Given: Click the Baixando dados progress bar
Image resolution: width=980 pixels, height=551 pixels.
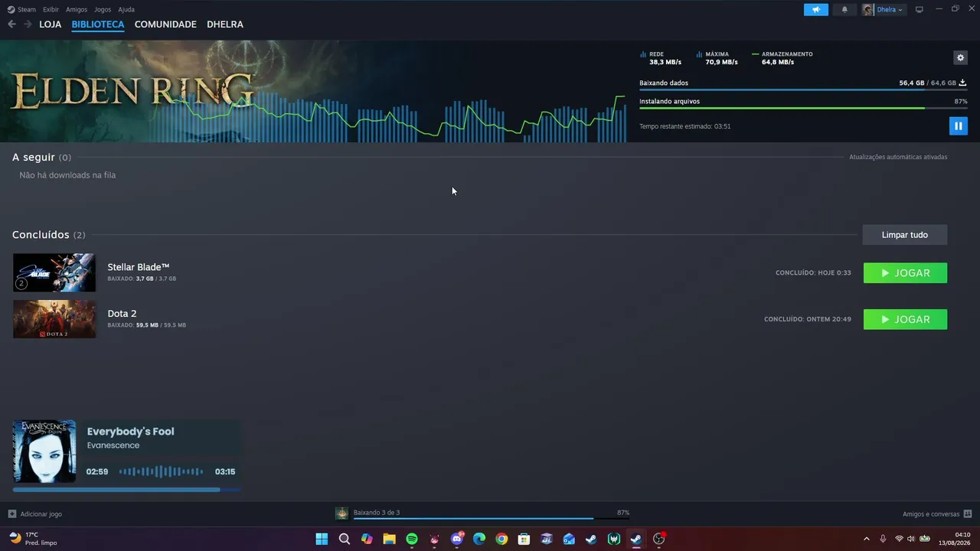Looking at the screenshot, I should click(802, 90).
